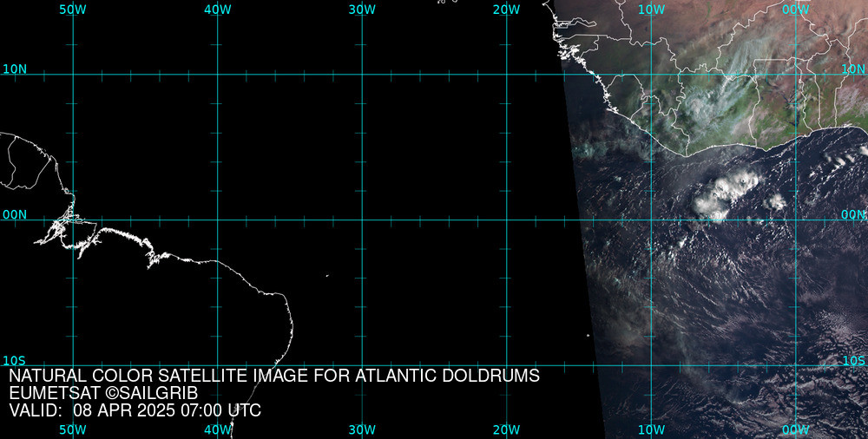Viewport: 868px width, 439px height.
Task: Click the 20W longitude label along the bottom edge
Action: [x=507, y=430]
